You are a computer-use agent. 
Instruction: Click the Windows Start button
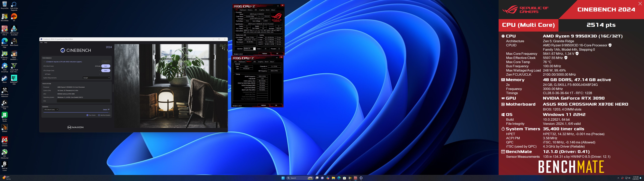coord(283,178)
